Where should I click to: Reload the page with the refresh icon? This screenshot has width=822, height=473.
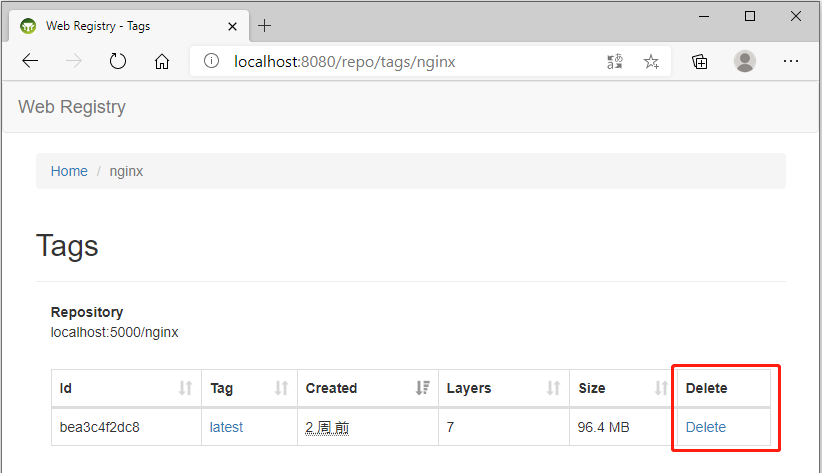(118, 61)
